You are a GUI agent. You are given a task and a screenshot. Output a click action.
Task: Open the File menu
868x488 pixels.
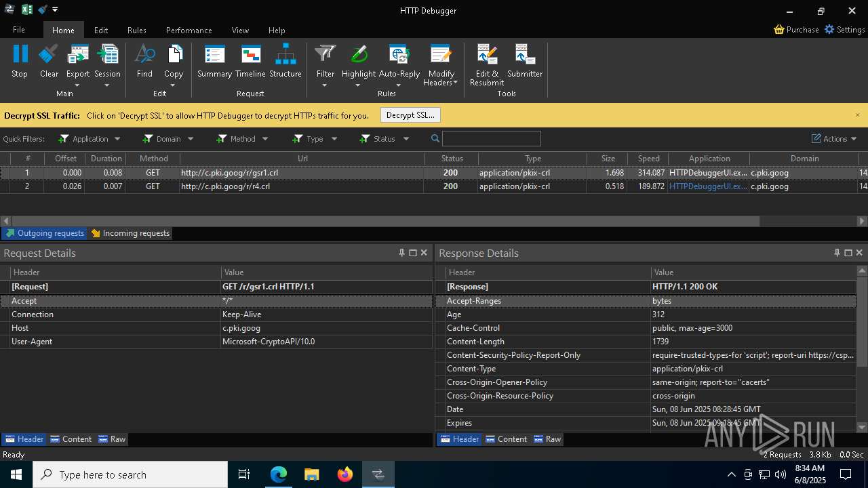pyautogui.click(x=19, y=30)
